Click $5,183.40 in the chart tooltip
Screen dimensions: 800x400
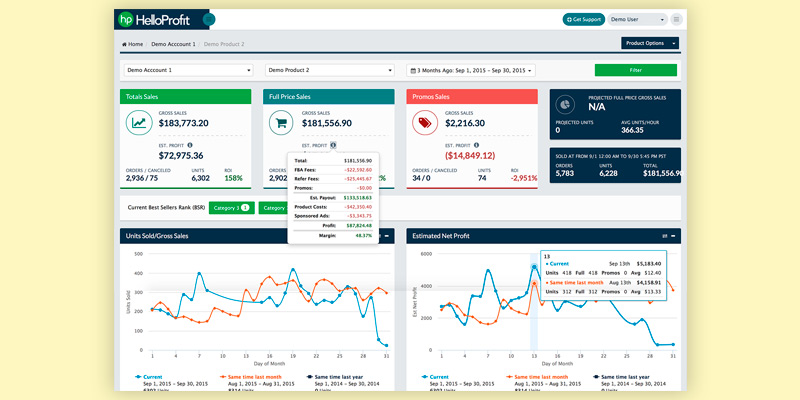point(649,264)
